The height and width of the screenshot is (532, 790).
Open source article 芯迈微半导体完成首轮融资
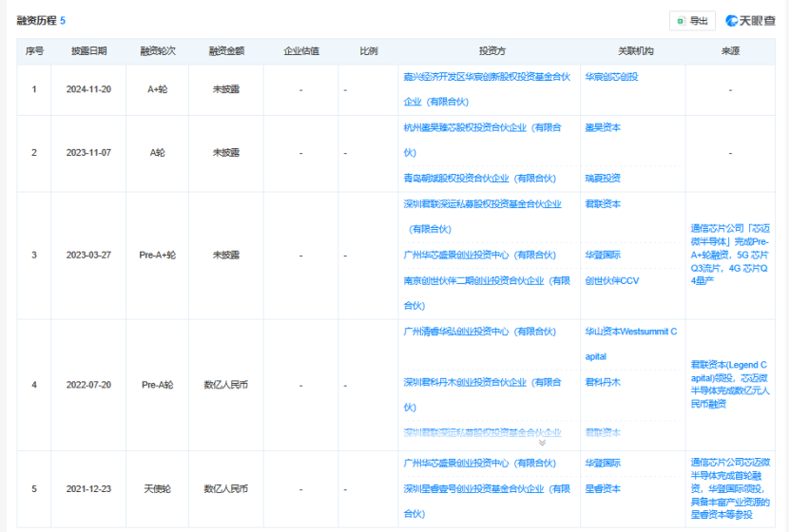tap(730, 488)
